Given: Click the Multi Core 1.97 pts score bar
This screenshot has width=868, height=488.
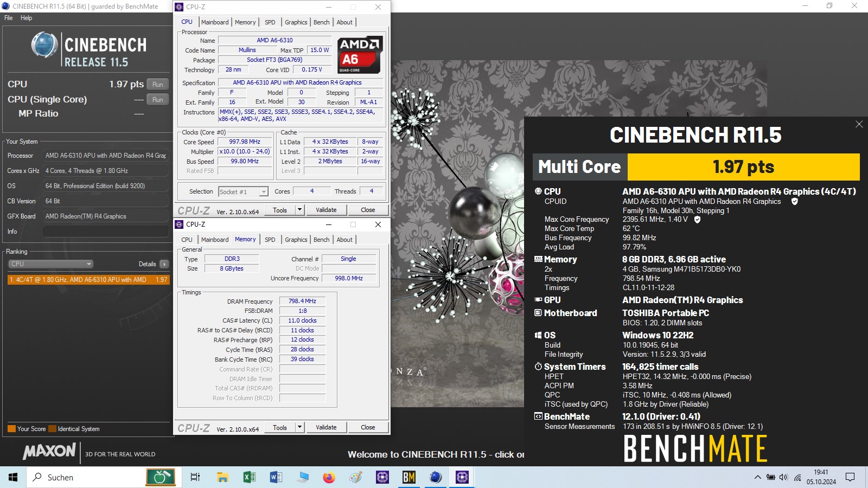Looking at the screenshot, I should (x=696, y=167).
